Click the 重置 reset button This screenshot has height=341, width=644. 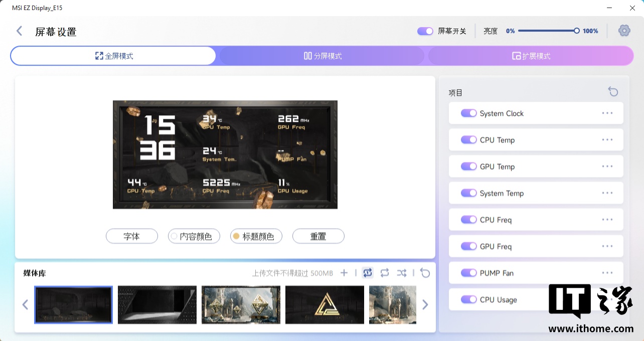pyautogui.click(x=318, y=236)
